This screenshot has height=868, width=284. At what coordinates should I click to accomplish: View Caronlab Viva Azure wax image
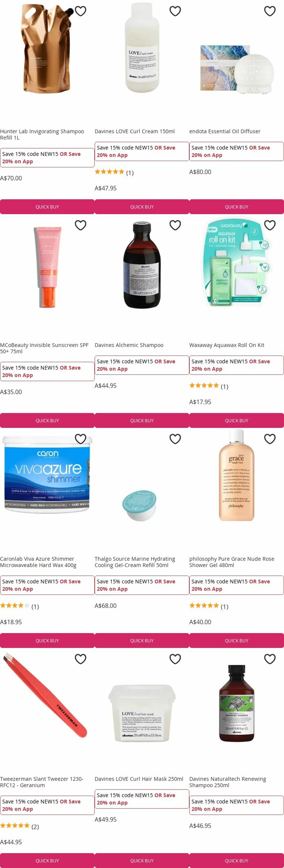tap(47, 475)
